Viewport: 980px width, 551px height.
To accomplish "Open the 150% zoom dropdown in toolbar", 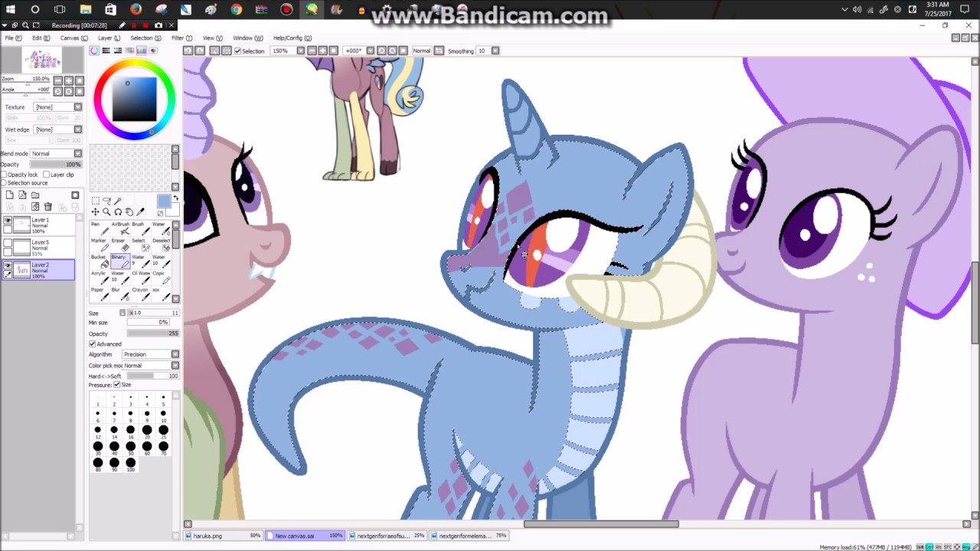I will pos(301,51).
